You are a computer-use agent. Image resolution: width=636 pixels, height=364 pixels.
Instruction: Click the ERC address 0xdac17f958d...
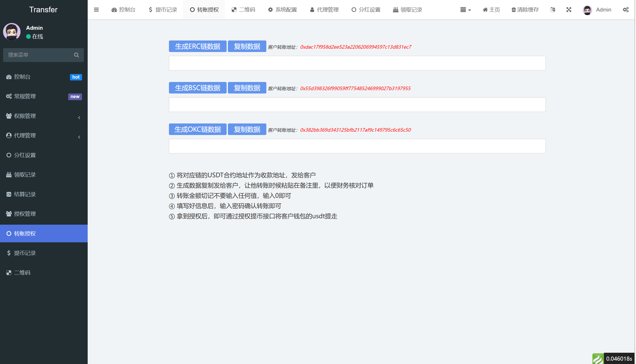tap(356, 47)
